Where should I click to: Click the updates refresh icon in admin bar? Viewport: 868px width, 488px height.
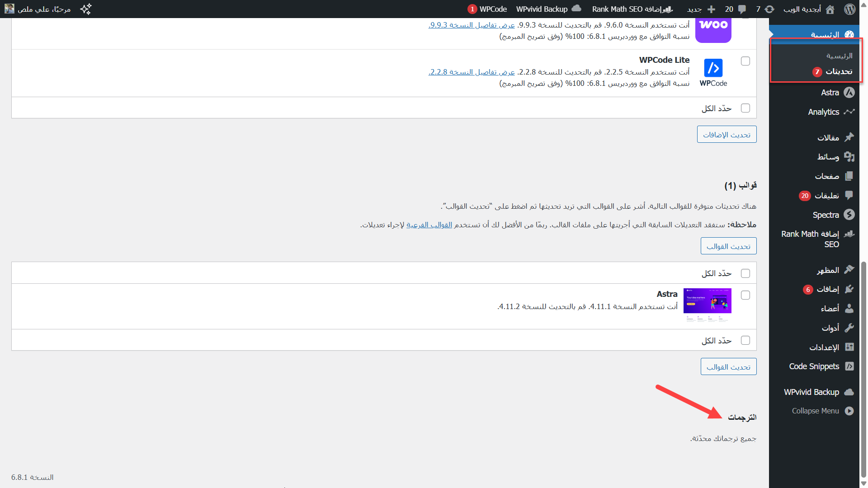[769, 9]
